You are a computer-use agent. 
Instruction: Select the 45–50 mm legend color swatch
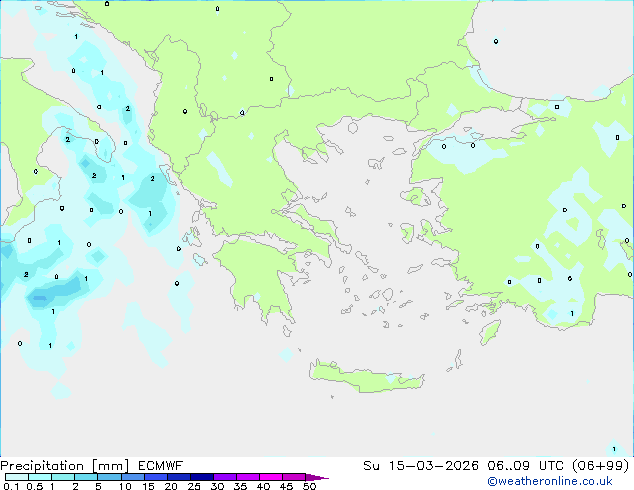click(294, 477)
